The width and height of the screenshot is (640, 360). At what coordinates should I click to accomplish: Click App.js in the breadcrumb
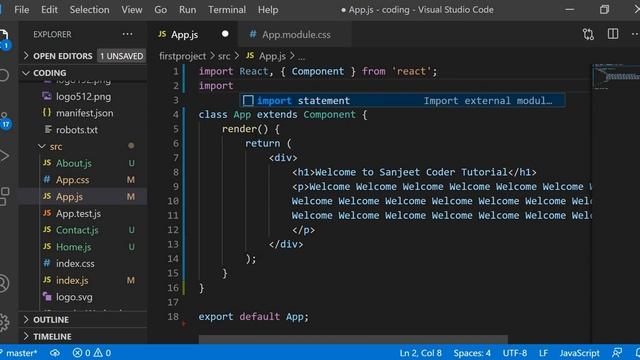(272, 56)
